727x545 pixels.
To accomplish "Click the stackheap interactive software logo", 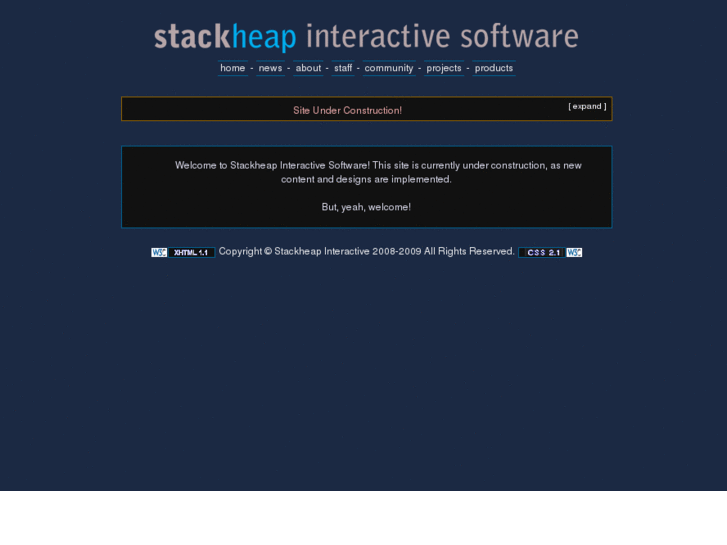I will point(366,37).
